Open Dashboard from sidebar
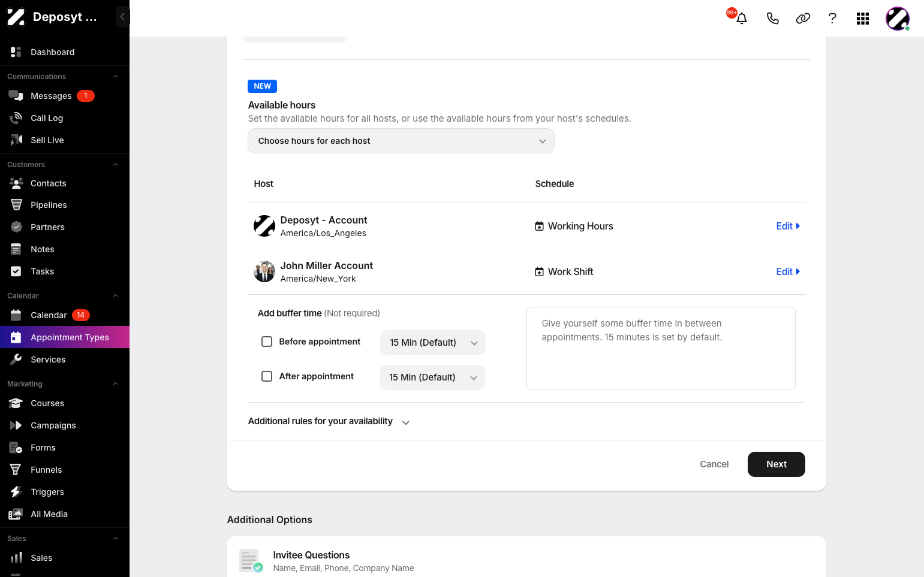 (x=65, y=52)
